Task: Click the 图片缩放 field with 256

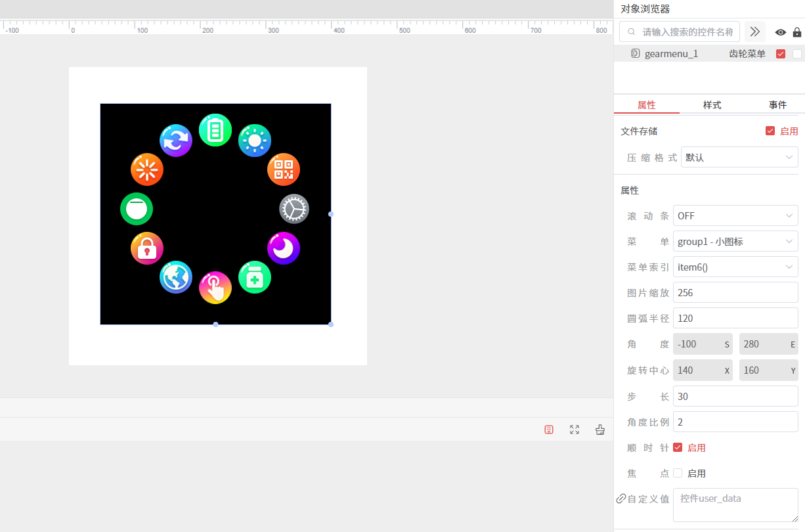Action: (x=735, y=292)
